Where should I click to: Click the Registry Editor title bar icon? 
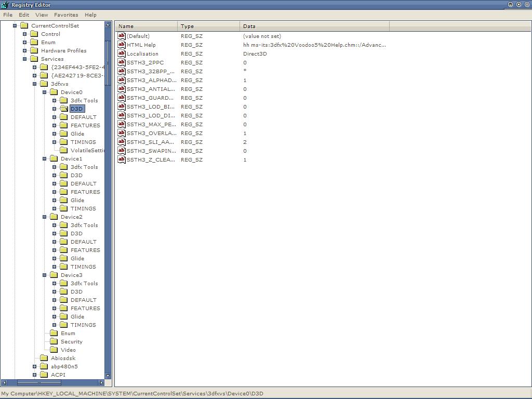point(5,5)
